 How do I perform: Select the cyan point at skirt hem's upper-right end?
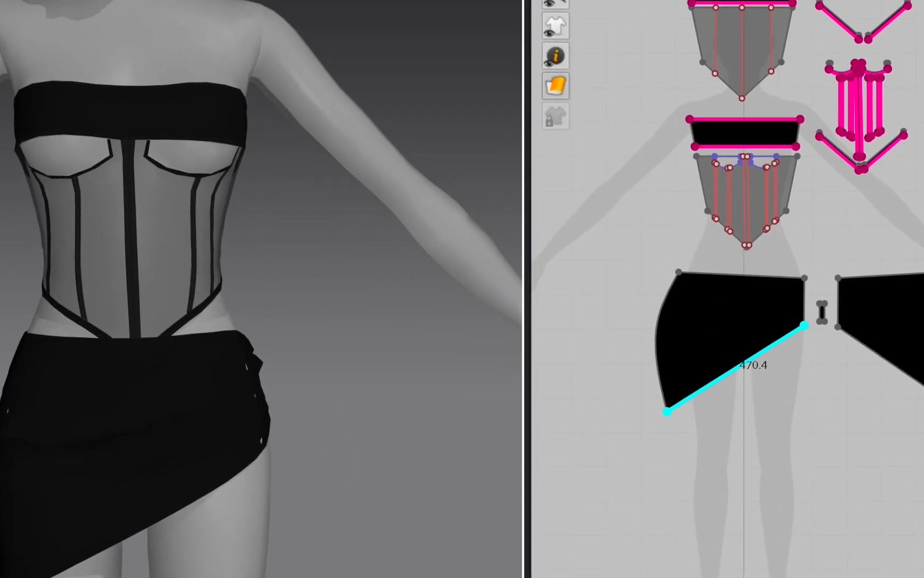pyautogui.click(x=804, y=325)
